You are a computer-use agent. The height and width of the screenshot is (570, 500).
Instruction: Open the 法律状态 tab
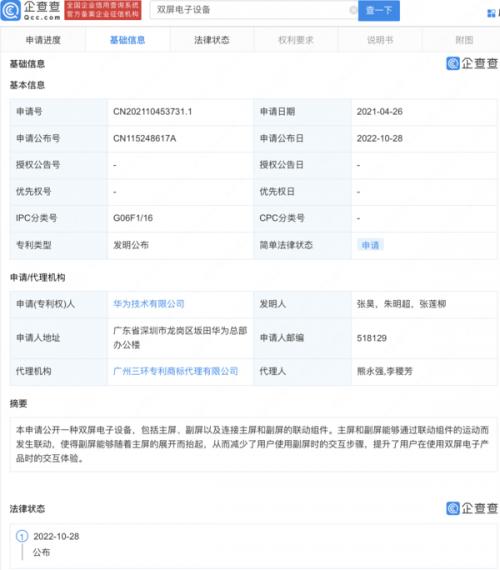(212, 40)
